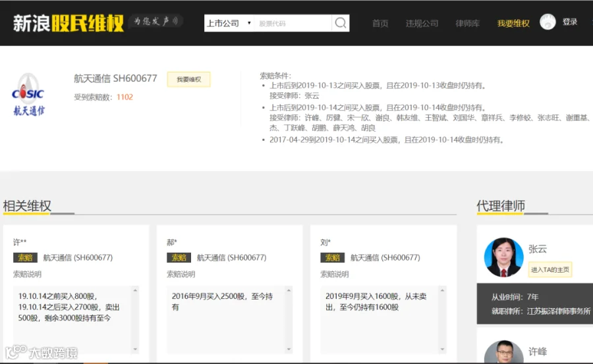Click the 我要维权 button beside SH600677
Screen dimensions: 593x364
[x=188, y=80]
